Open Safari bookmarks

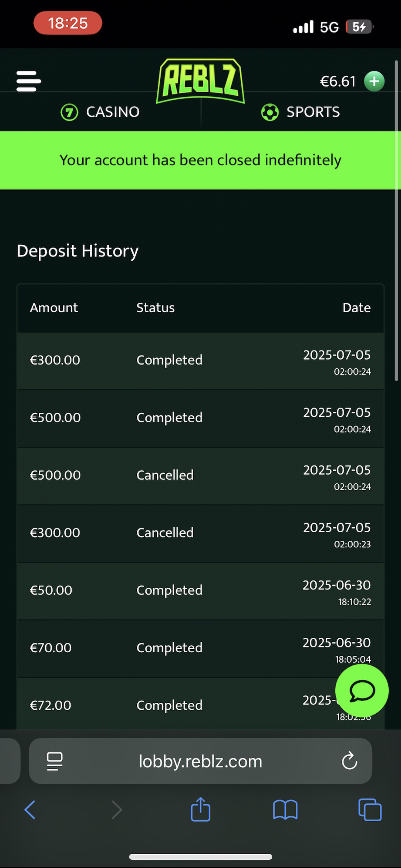(x=285, y=810)
